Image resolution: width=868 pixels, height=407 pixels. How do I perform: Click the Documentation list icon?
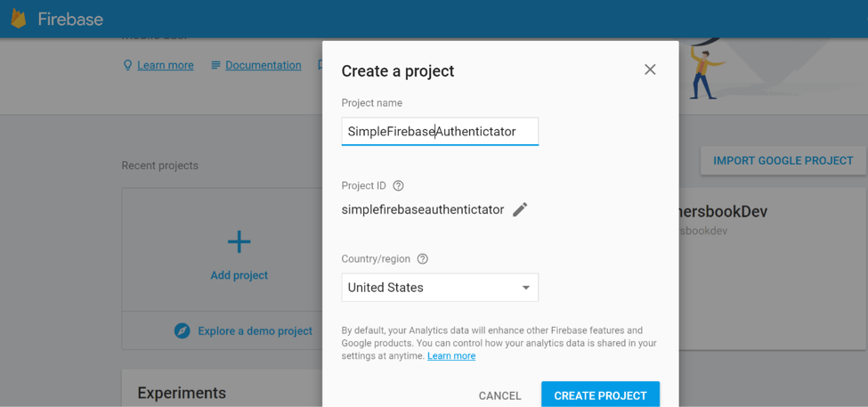pos(215,65)
